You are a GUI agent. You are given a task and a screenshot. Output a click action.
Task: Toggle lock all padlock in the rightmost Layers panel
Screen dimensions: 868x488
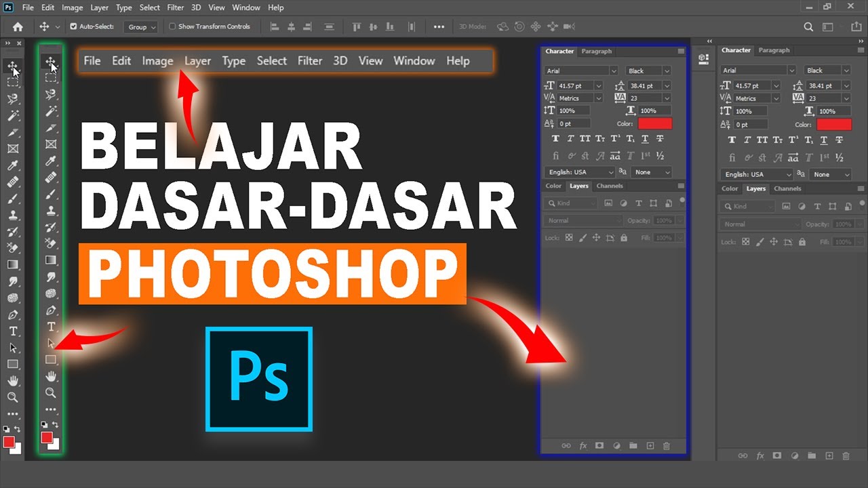[801, 241]
